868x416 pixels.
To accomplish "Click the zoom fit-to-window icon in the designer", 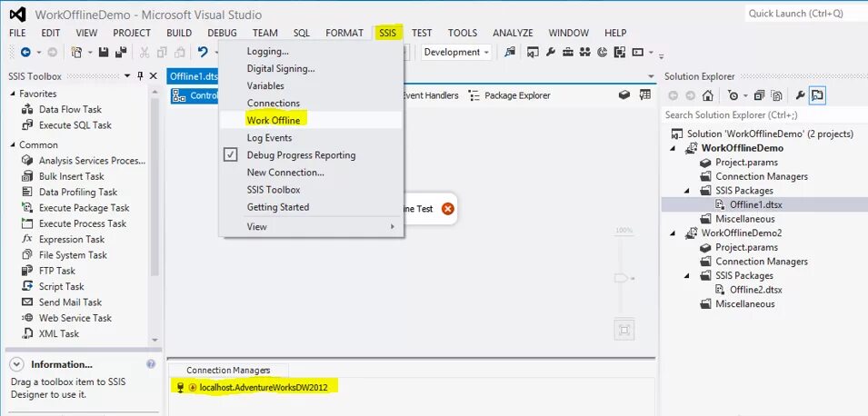I will pyautogui.click(x=624, y=331).
